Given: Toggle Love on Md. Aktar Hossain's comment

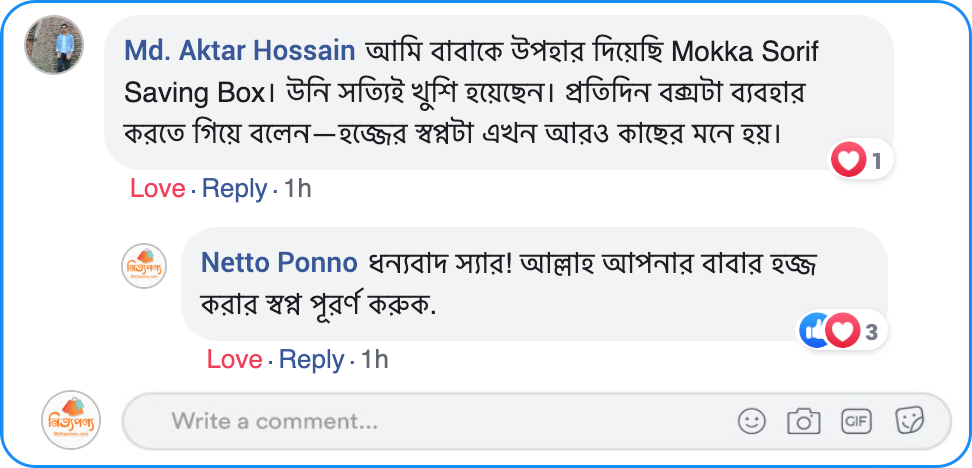Looking at the screenshot, I should click(157, 188).
